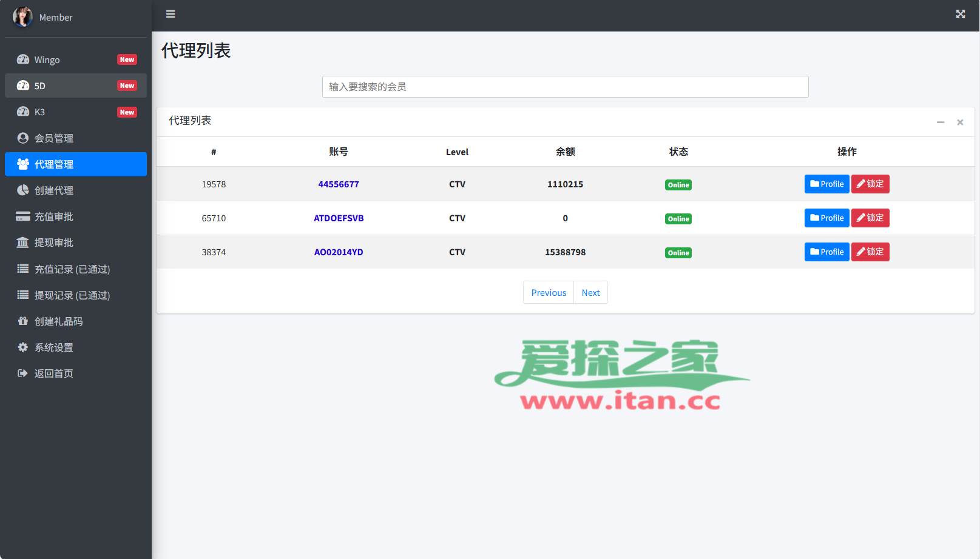
Task: Open 会员管理 user icon in sidebar
Action: click(x=23, y=138)
